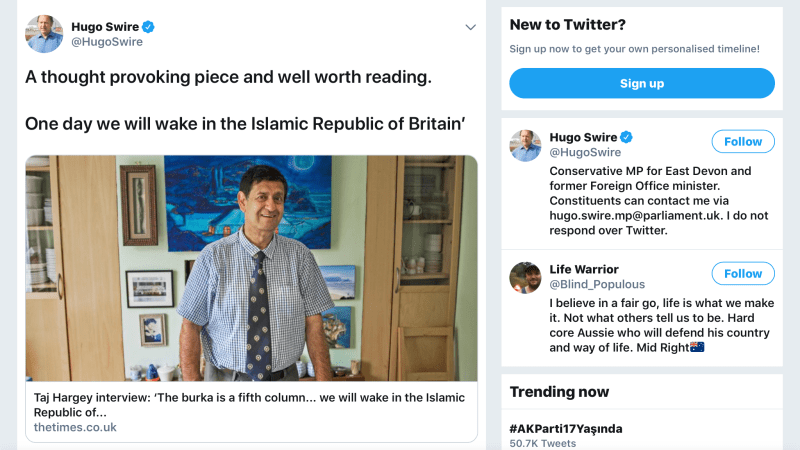Open Life Warrior's profile picture

526,277
